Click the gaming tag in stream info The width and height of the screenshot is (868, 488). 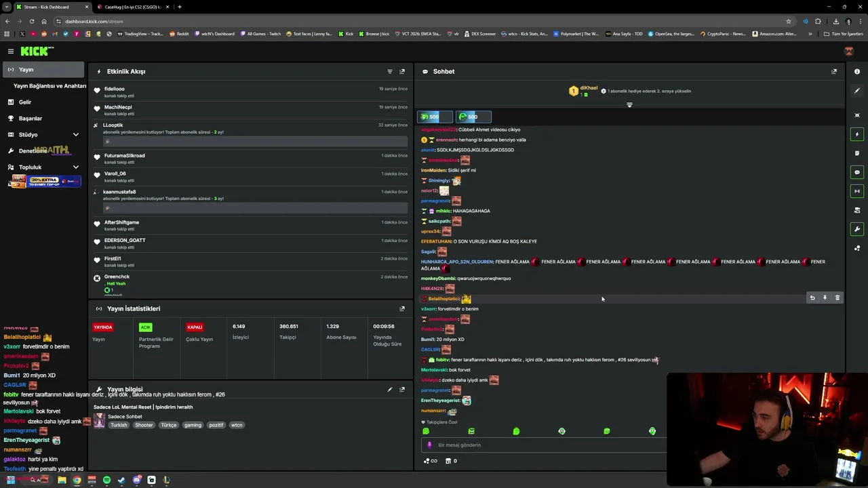(x=193, y=425)
